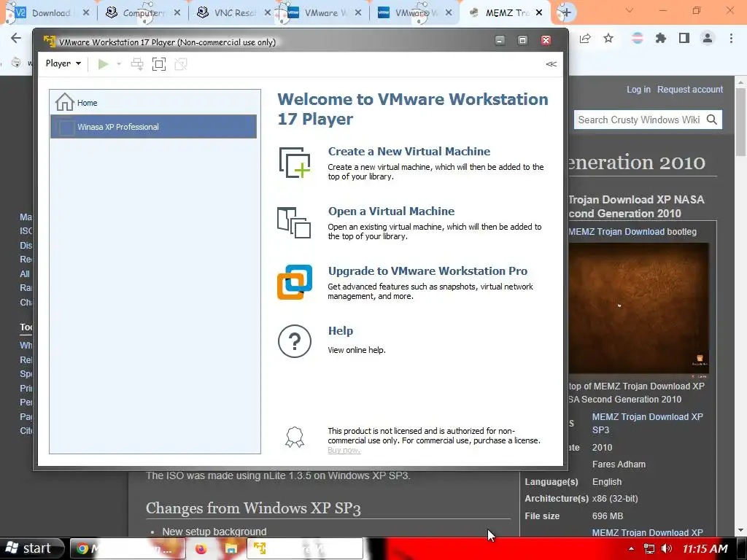Open the Windows start button
This screenshot has height=560, width=747.
point(32,548)
